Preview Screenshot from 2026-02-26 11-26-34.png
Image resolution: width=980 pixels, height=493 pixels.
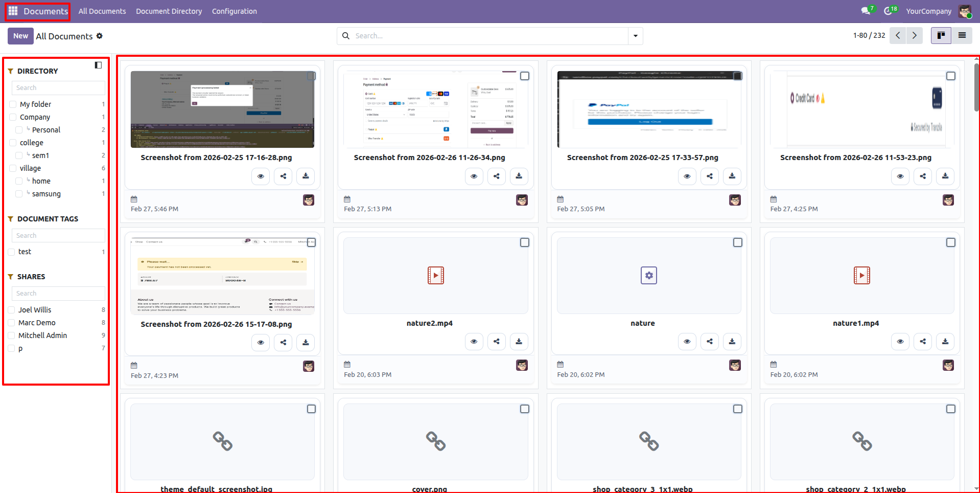click(x=474, y=176)
